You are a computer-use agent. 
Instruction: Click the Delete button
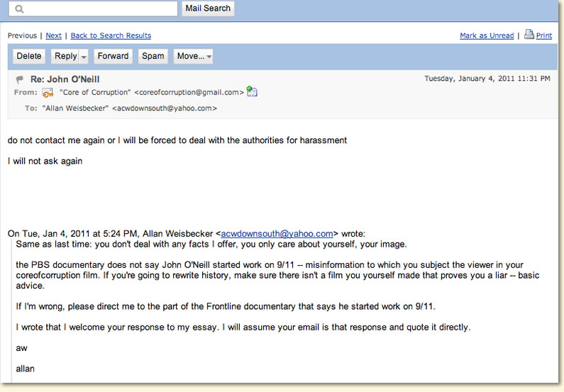pos(29,57)
